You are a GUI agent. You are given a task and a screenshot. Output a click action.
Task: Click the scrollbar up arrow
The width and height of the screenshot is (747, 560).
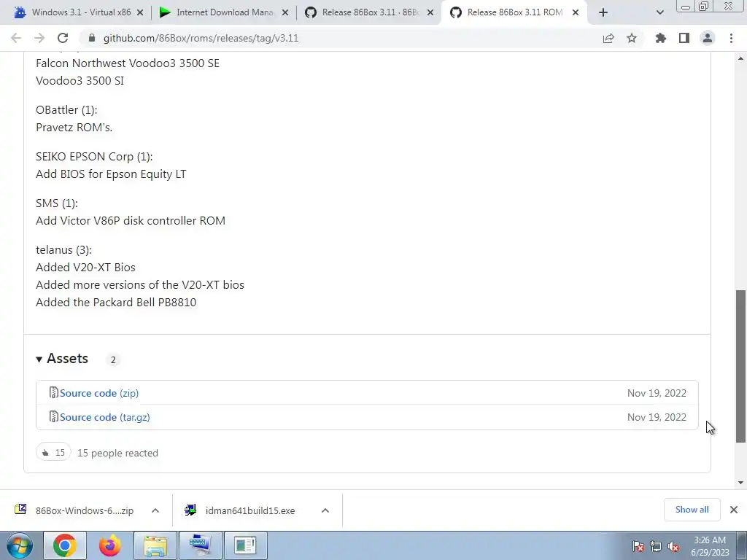[740, 58]
